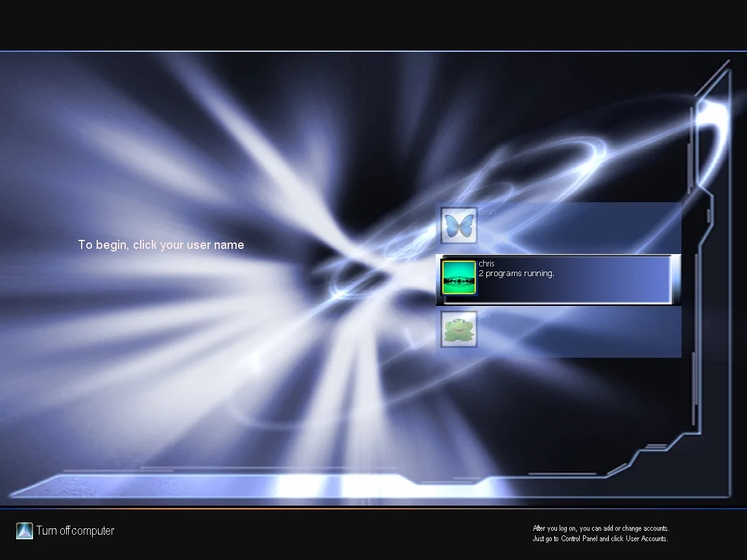The image size is (747, 560).
Task: Click the "2 programs running." status text
Action: [x=516, y=274]
